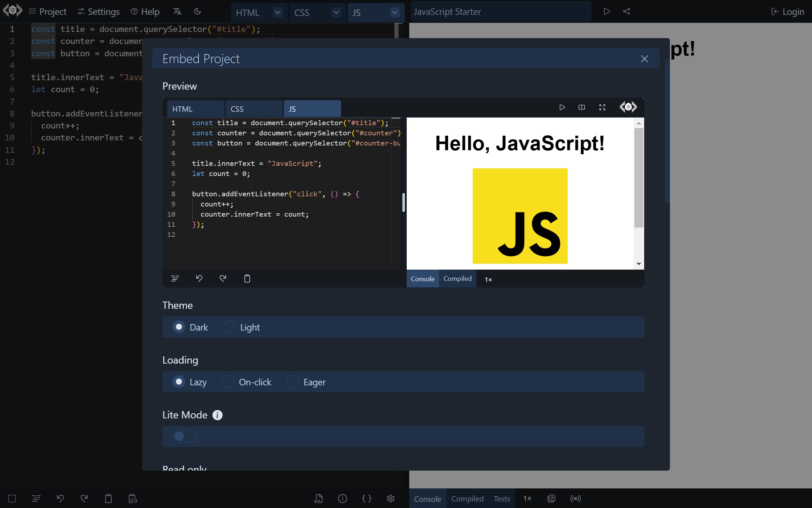Enable Lite Mode with the switch

click(x=185, y=436)
